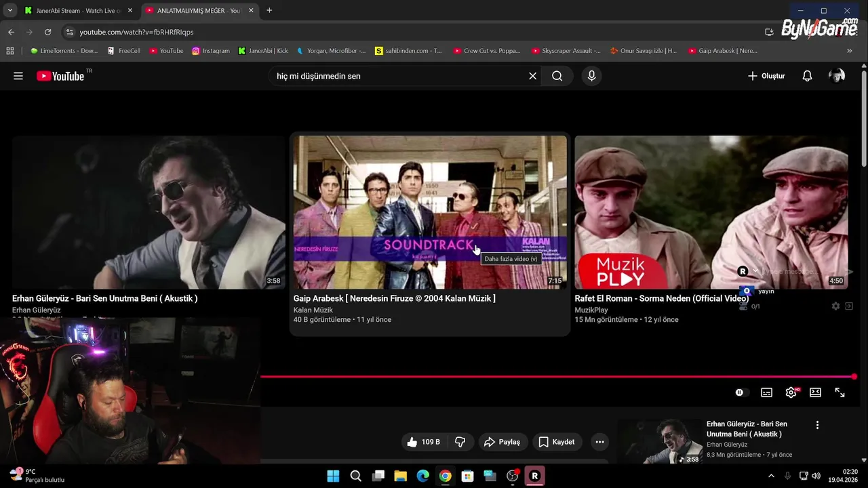The image size is (868, 488).
Task: Open Microsoft Edge from the taskbar
Action: 422,476
